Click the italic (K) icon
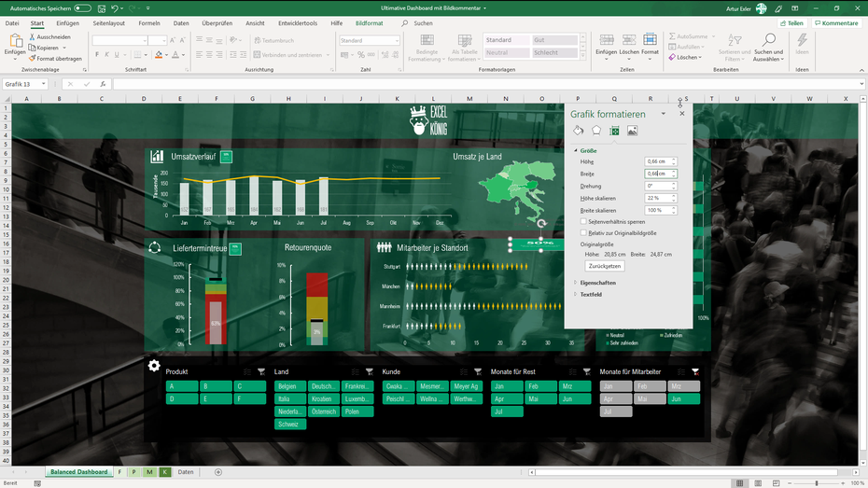 pyautogui.click(x=106, y=55)
